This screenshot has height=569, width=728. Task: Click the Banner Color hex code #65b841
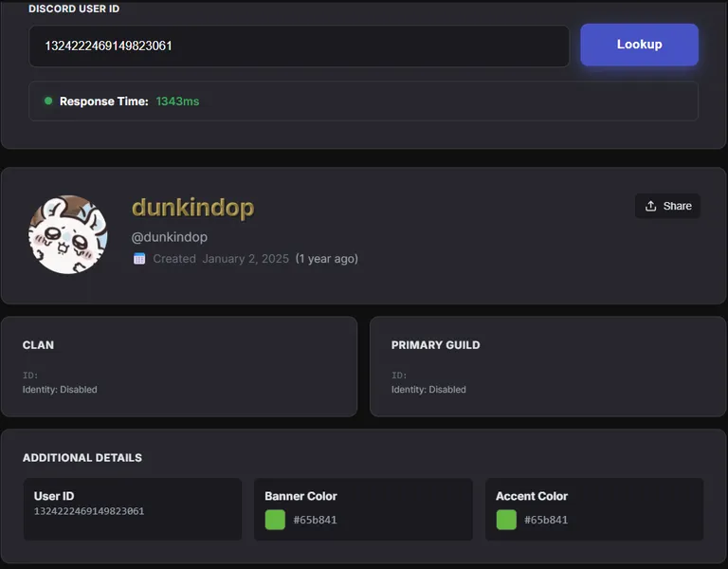[315, 520]
